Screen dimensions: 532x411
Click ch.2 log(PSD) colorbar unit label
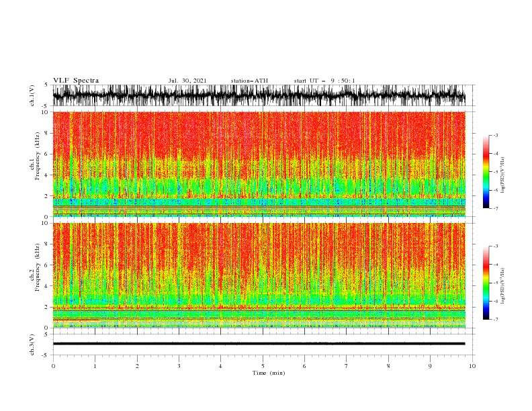point(502,286)
